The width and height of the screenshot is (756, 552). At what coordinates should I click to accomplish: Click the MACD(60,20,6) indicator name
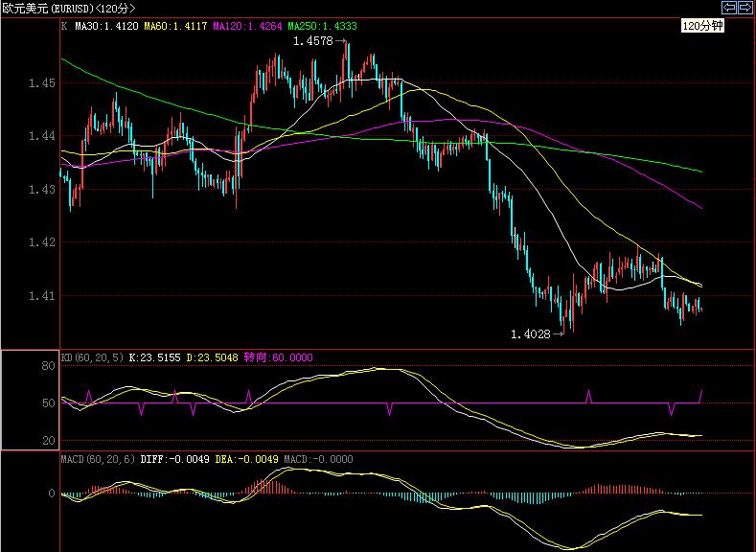point(99,459)
